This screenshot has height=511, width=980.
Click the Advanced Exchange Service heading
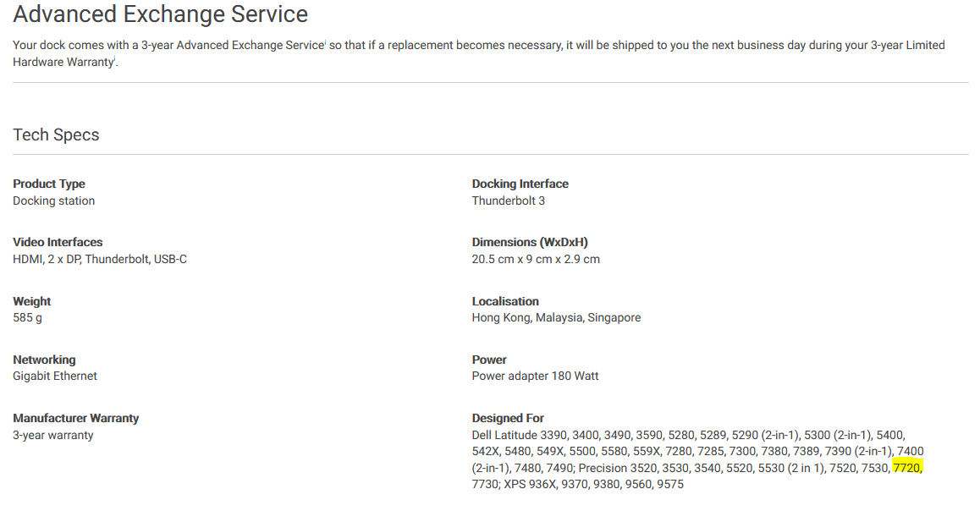coord(161,14)
